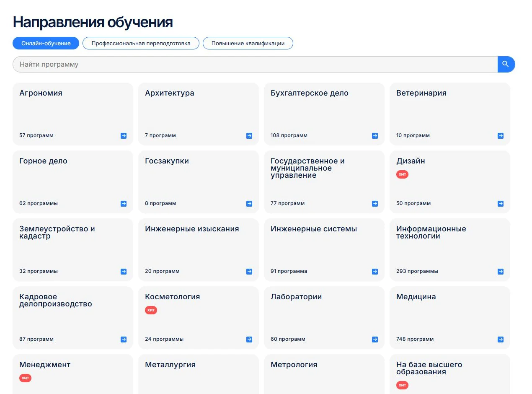This screenshot has width=532, height=394.
Task: Click the arrow icon on the Госзакупки card
Action: click(x=249, y=204)
